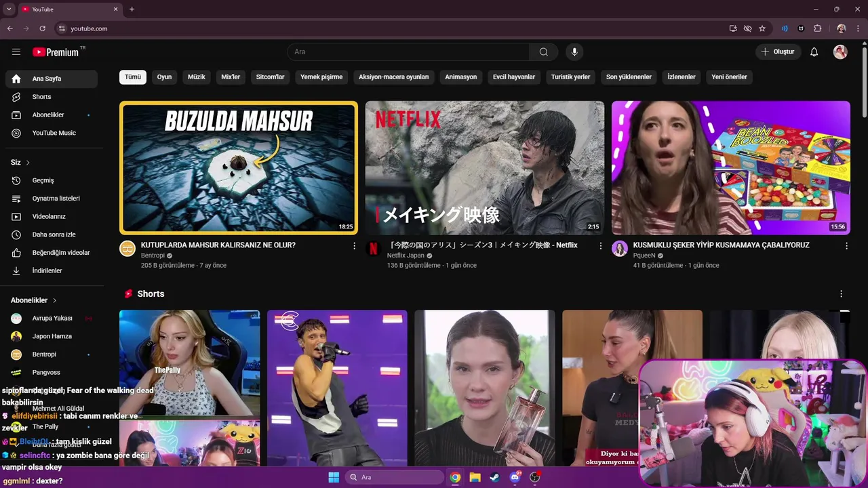Open the YouTube account avatar menu
This screenshot has height=488, width=868.
[840, 52]
